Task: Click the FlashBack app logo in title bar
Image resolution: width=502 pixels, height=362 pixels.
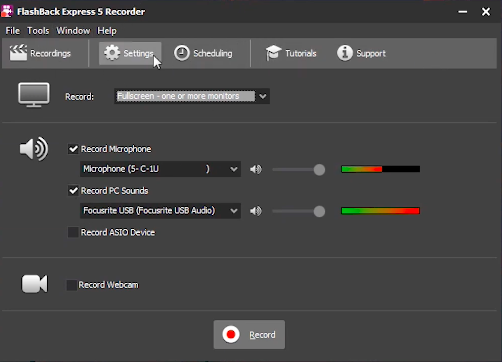Action: pos(7,11)
